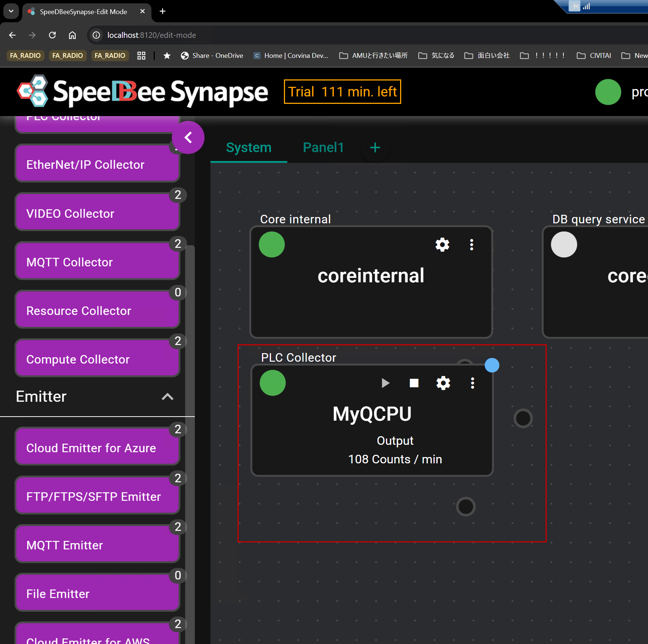Choose Cloud Emitter for Azure

[97, 448]
